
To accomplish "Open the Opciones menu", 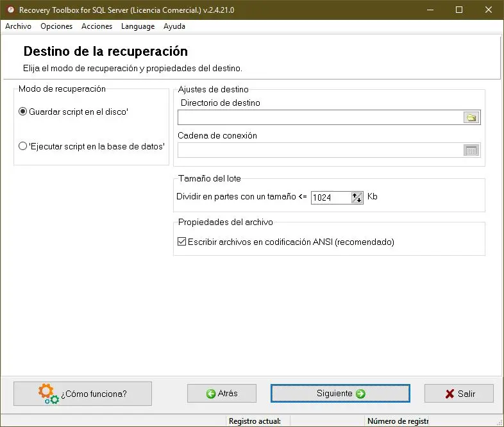I will click(56, 26).
